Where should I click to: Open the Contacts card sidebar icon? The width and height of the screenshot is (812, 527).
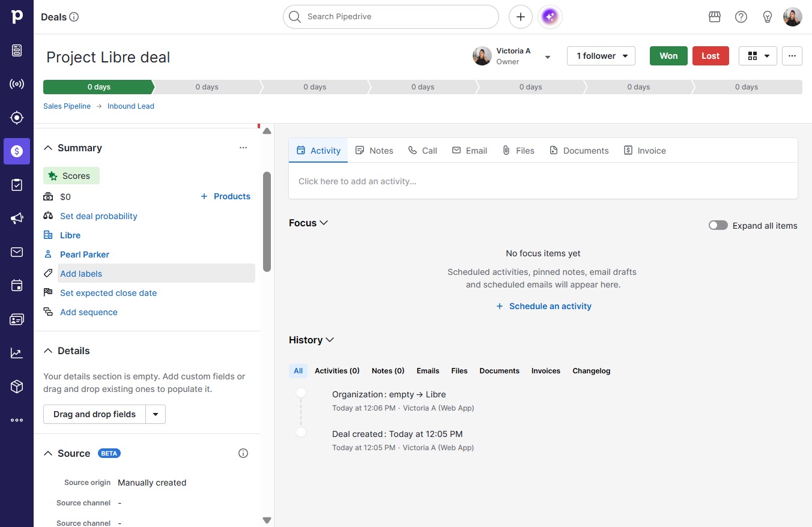point(17,319)
